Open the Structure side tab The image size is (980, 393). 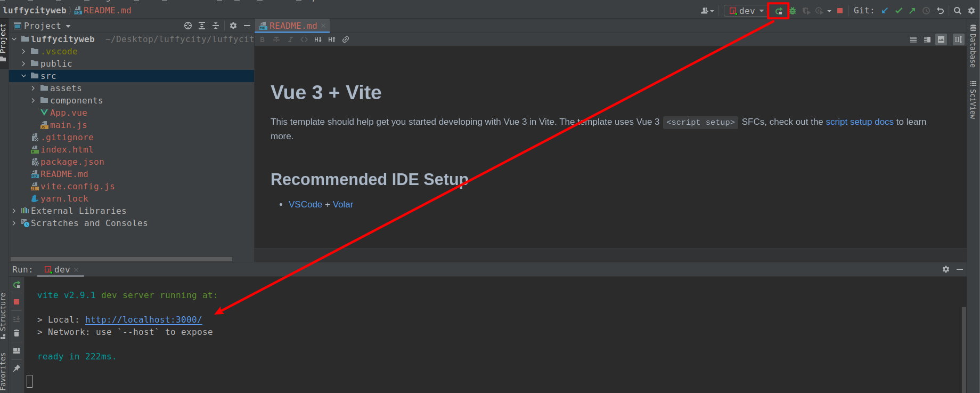click(x=4, y=316)
